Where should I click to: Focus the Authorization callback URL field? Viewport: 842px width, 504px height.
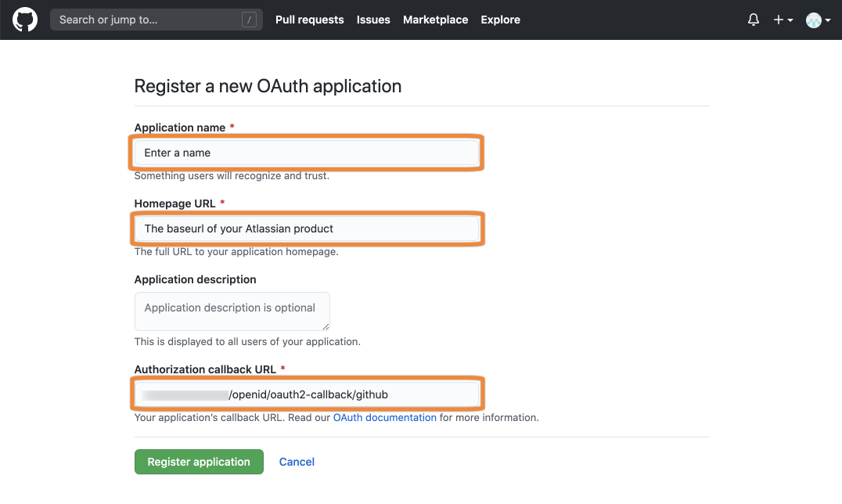pyautogui.click(x=306, y=394)
